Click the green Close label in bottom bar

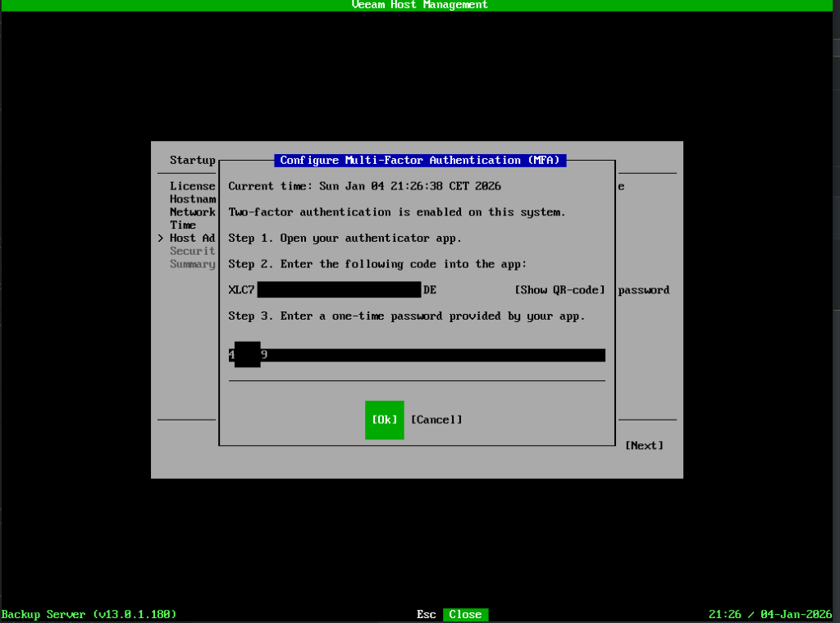pos(465,615)
